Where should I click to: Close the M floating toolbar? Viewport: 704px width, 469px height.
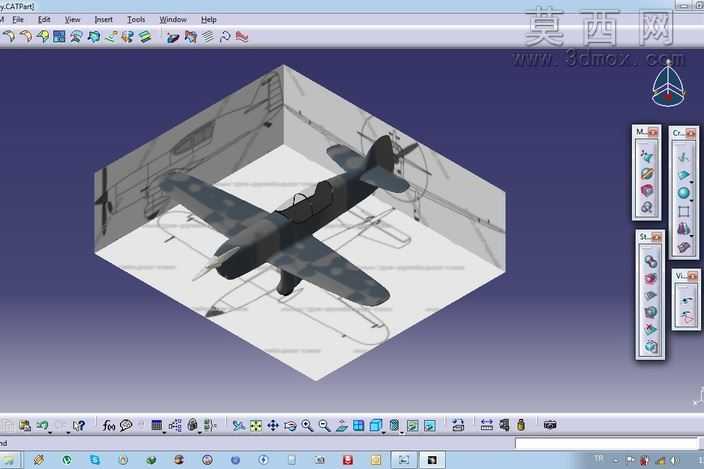coord(653,132)
